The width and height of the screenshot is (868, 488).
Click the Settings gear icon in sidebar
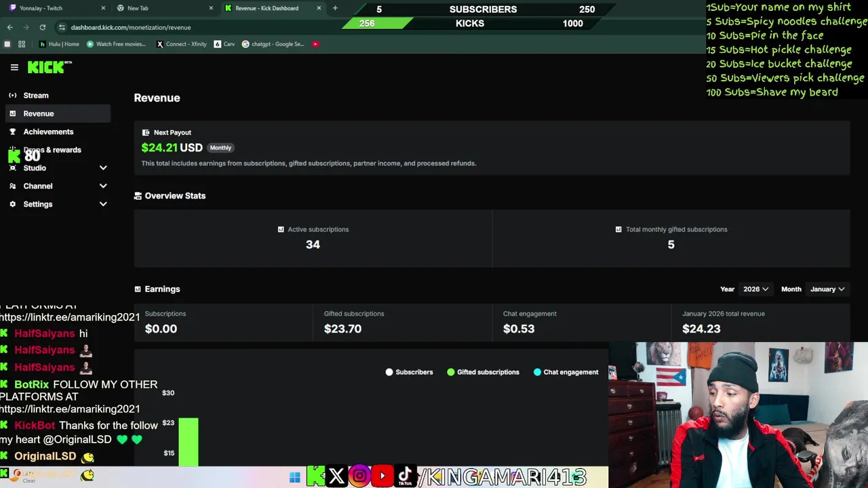pyautogui.click(x=12, y=205)
